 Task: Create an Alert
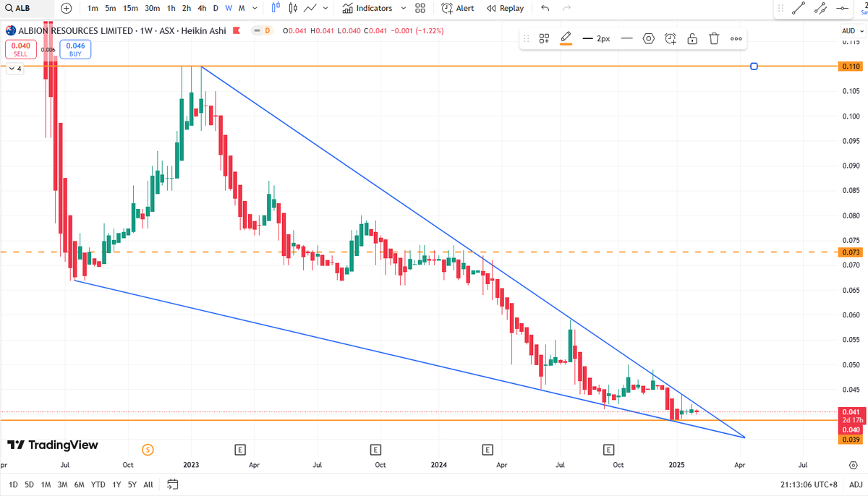pos(457,8)
